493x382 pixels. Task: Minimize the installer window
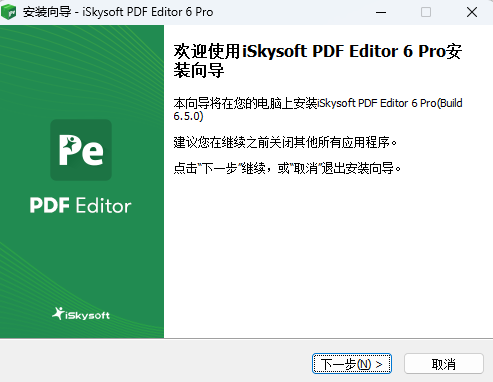click(381, 12)
